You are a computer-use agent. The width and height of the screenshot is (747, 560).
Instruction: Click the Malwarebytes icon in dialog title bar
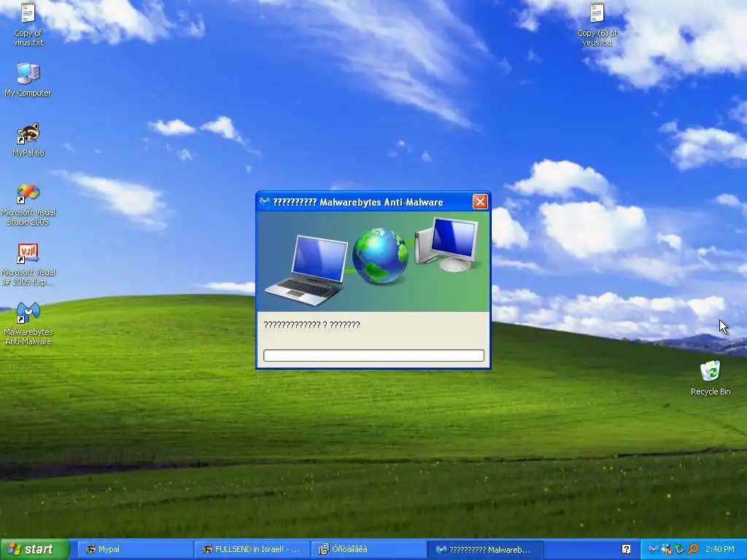264,202
